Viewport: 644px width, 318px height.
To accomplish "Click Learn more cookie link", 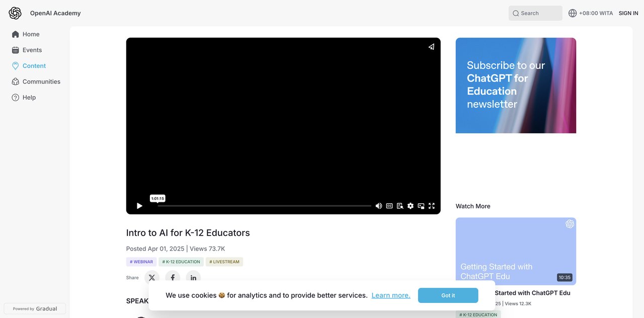I will 391,295.
